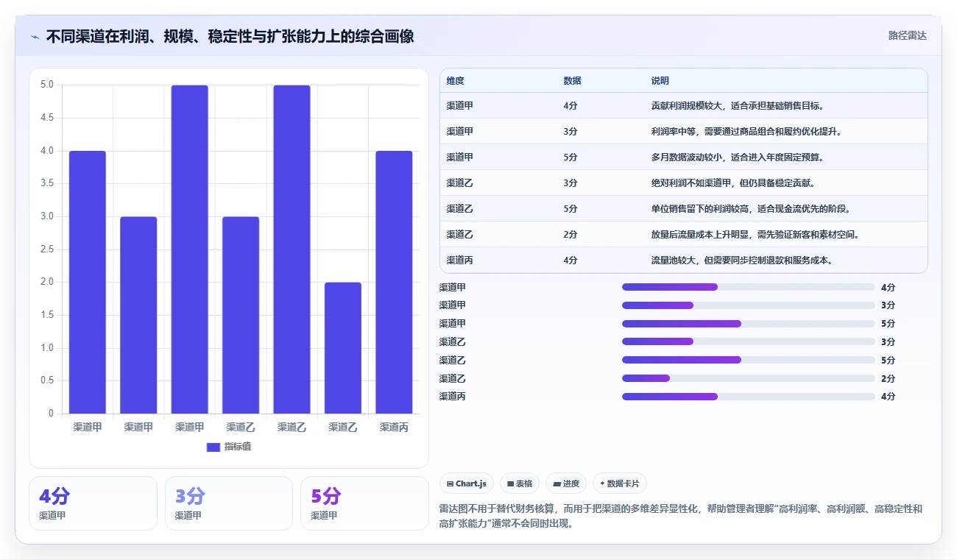Select the 数据卡片 tag
Viewport: 957px width, 560px height.
tap(620, 483)
